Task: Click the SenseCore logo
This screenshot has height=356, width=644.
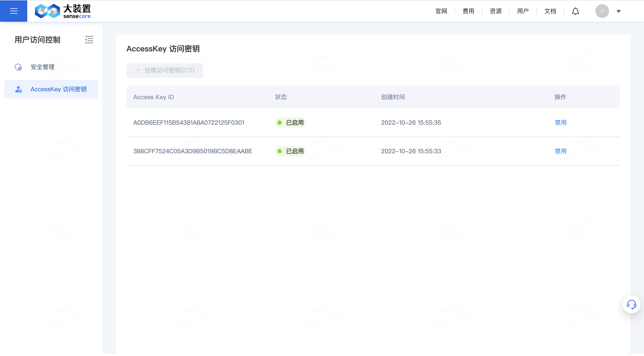Action: 62,11
